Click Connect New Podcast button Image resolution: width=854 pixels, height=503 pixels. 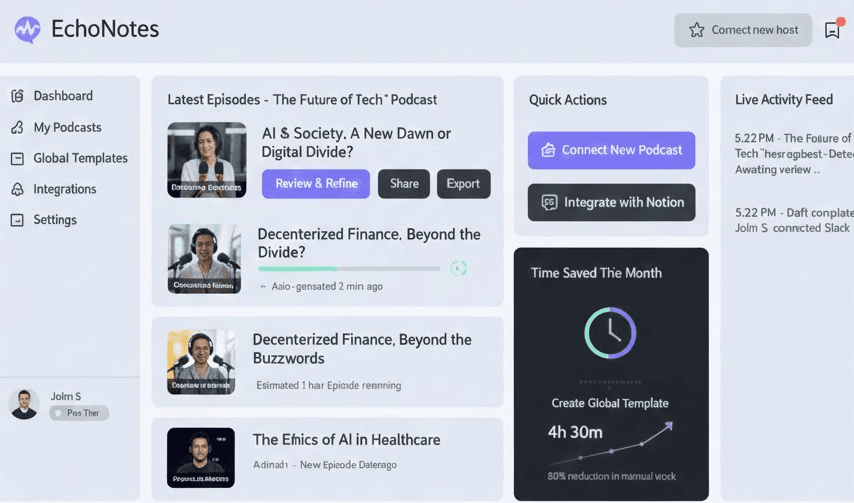coord(611,150)
